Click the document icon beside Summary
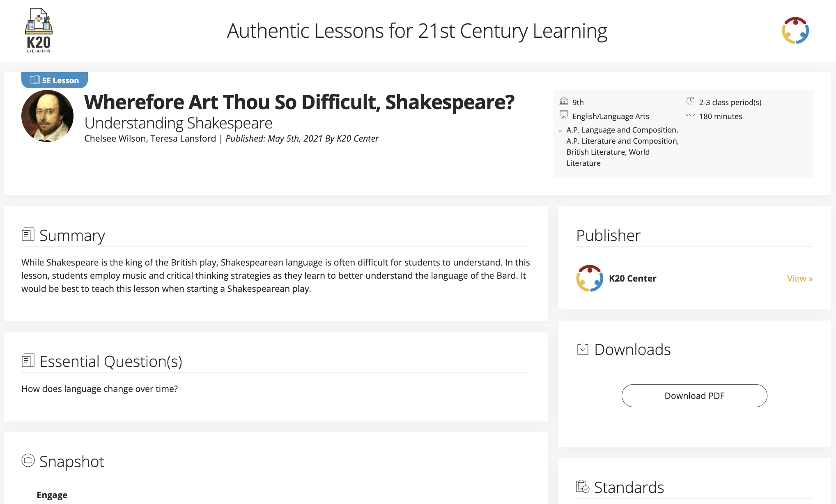This screenshot has width=836, height=504. [28, 234]
